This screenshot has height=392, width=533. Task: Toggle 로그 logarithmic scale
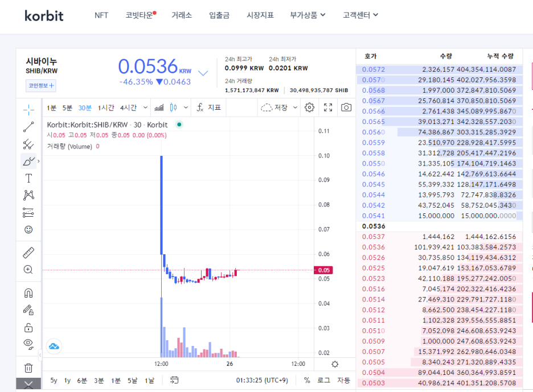click(x=323, y=381)
